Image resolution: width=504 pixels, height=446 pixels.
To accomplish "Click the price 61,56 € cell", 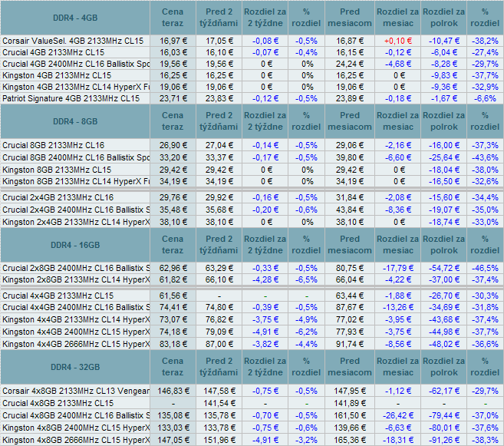I will [x=173, y=296].
